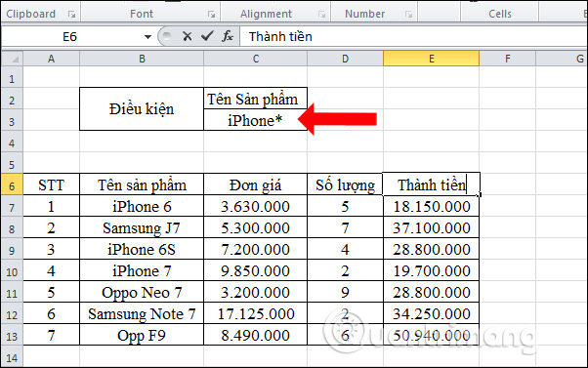Click total cell 19.700.000
This screenshot has width=588, height=368.
[432, 270]
